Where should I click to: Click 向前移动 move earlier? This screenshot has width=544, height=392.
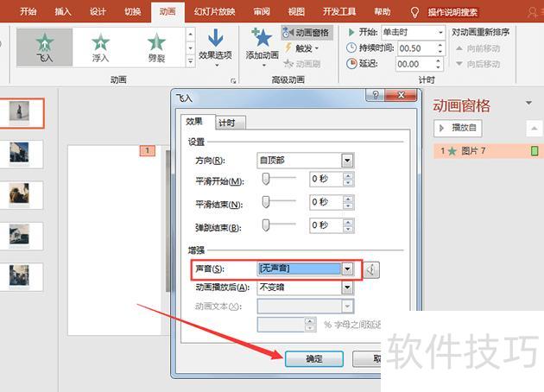pyautogui.click(x=478, y=48)
